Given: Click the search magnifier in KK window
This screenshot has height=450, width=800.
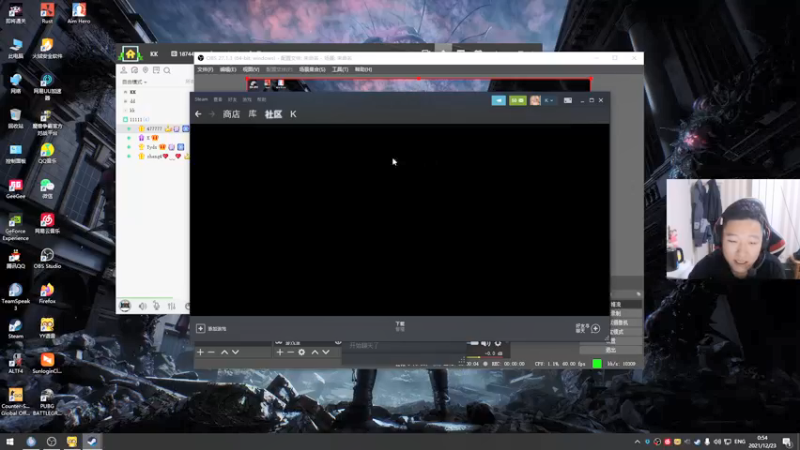Looking at the screenshot, I should 167,70.
